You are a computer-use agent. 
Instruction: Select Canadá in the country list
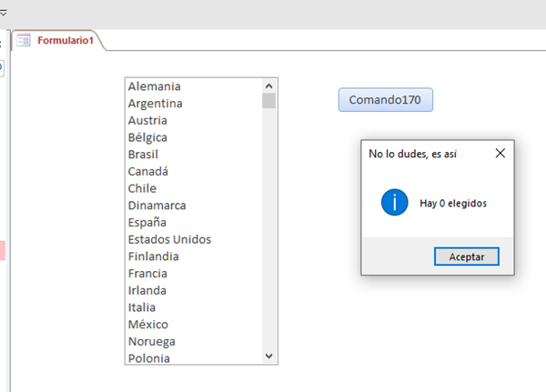tap(193, 171)
